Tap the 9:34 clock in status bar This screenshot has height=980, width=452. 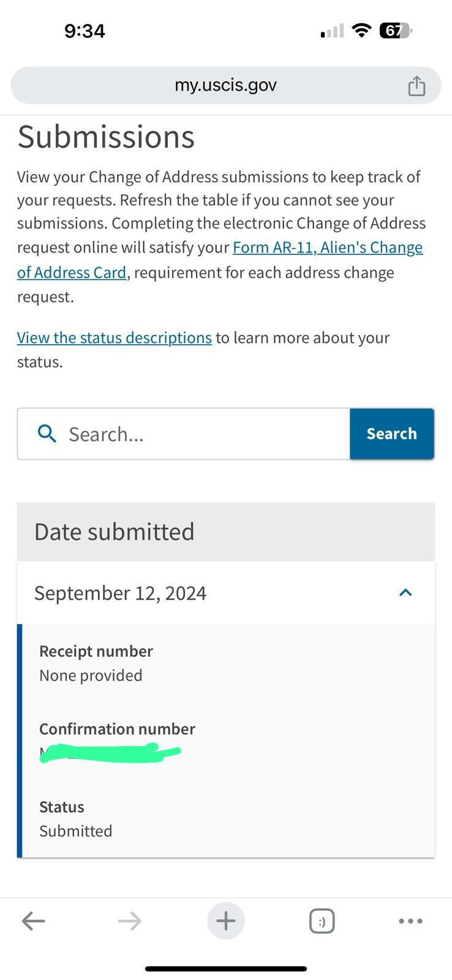click(x=85, y=31)
